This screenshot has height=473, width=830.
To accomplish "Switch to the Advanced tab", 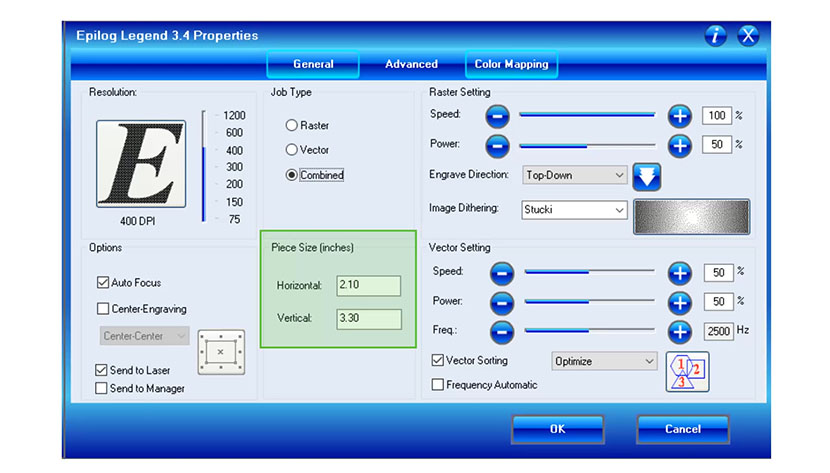I will coord(411,64).
